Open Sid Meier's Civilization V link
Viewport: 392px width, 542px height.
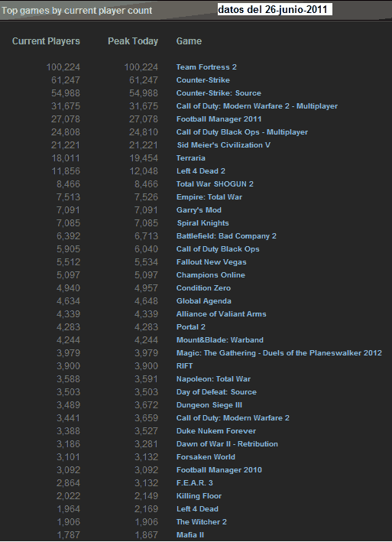224,145
